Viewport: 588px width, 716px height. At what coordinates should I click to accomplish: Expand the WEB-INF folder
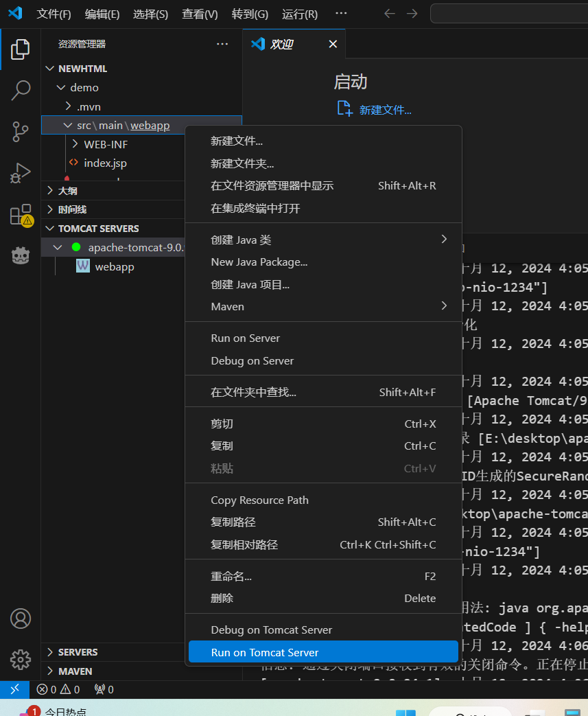click(75, 144)
